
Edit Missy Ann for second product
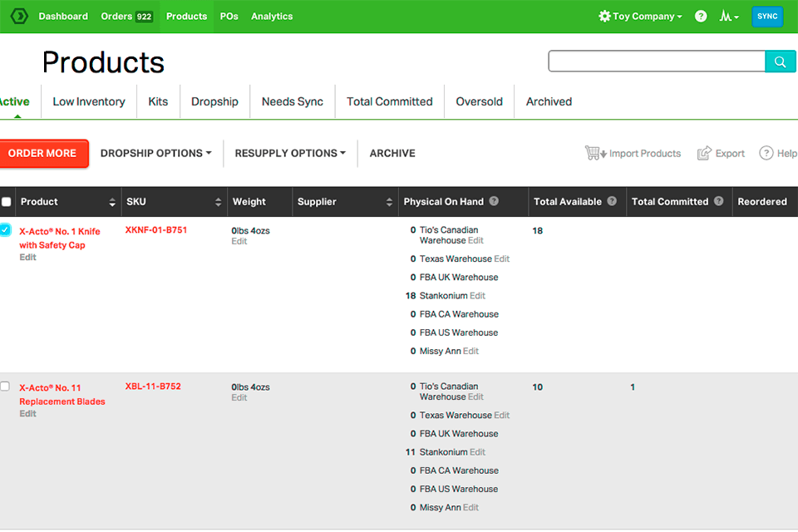[470, 508]
